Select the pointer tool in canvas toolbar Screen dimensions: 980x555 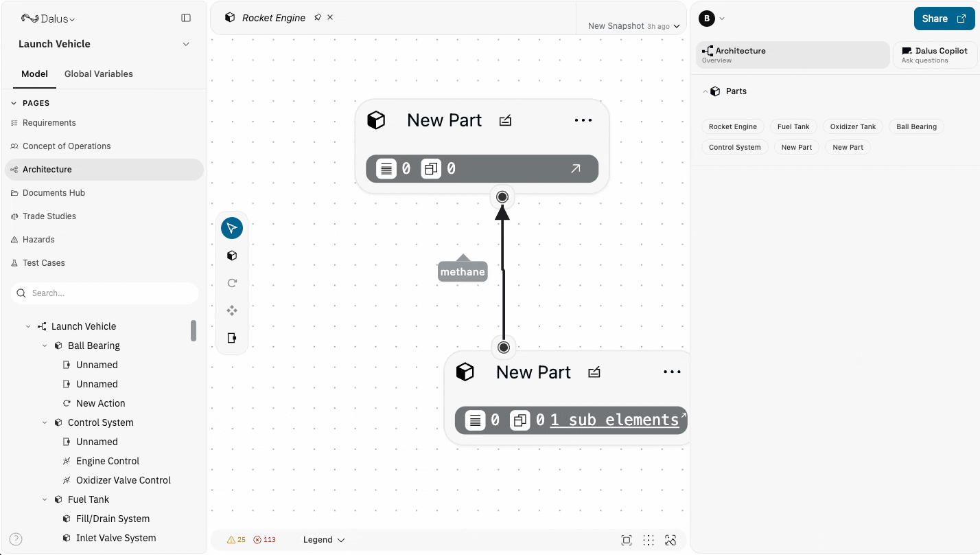click(x=232, y=228)
